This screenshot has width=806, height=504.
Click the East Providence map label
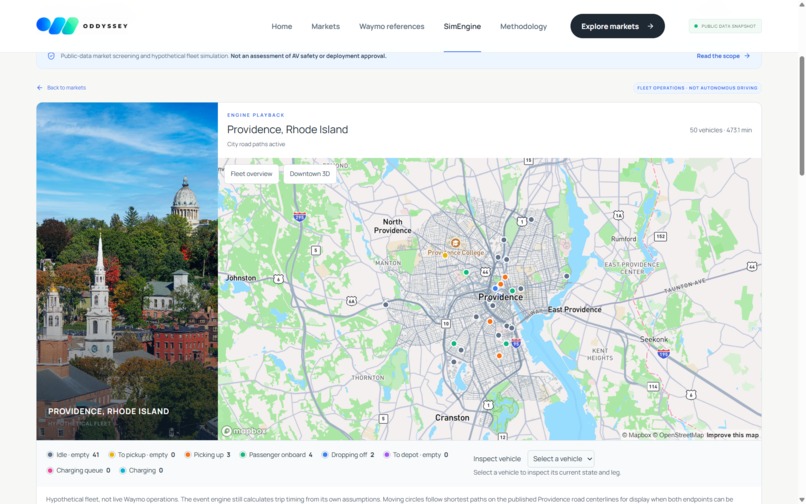575,310
